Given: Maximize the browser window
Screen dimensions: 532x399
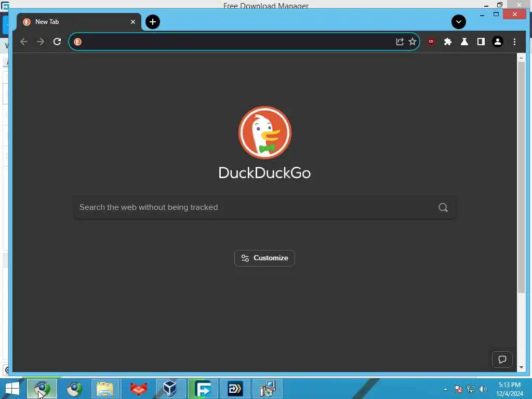Looking at the screenshot, I should (496, 14).
